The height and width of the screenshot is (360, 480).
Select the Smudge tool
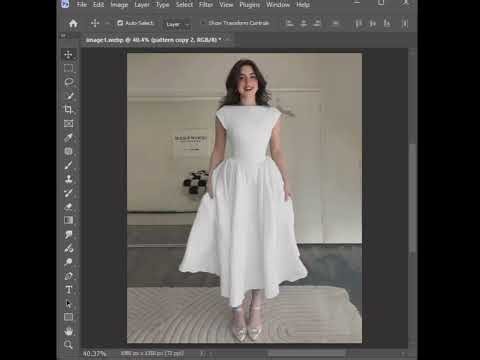coord(68,234)
